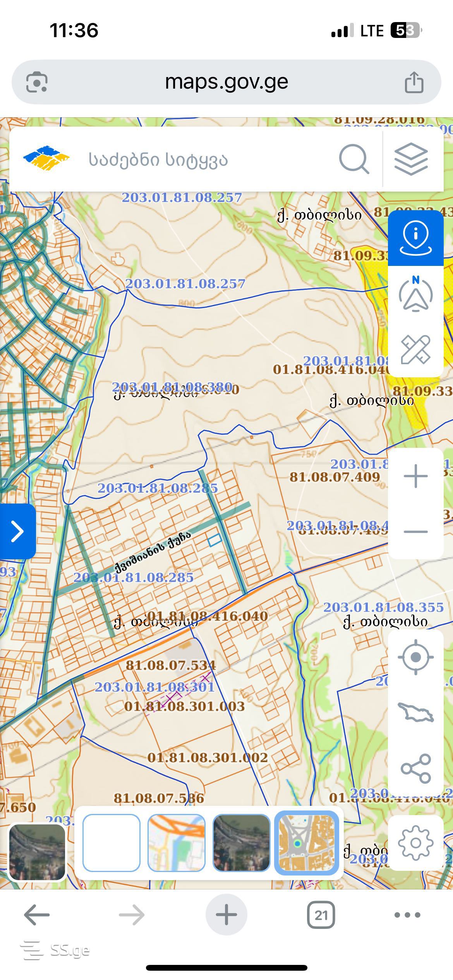Tap street name ქვიშიანის ქუჩა
The image size is (453, 980).
tap(153, 552)
